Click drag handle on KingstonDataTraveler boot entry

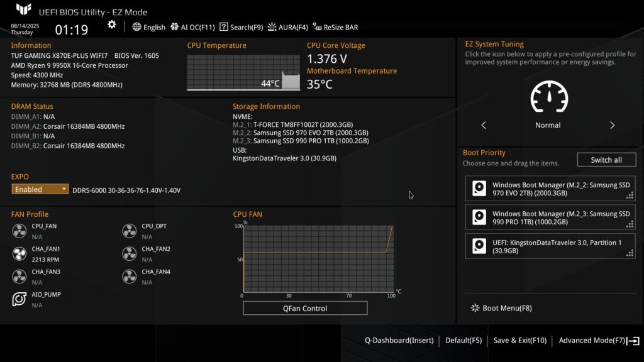[630, 253]
